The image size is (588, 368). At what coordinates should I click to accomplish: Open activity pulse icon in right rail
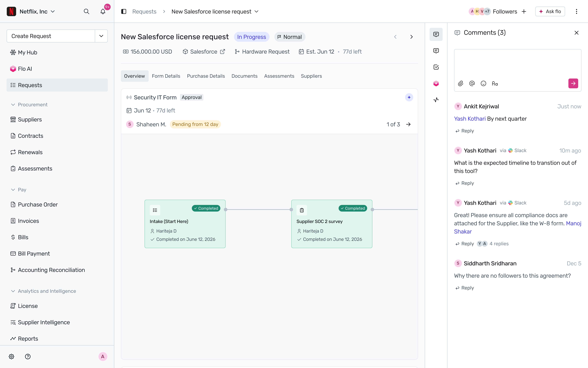click(436, 100)
